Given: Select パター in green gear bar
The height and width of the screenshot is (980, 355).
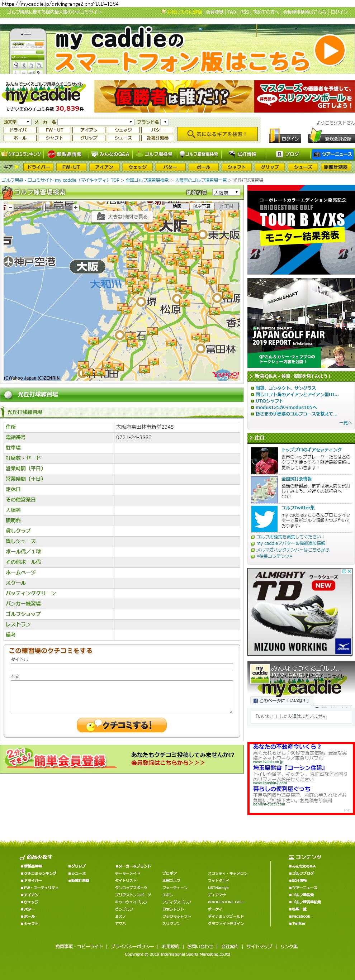Looking at the screenshot, I should point(170,167).
